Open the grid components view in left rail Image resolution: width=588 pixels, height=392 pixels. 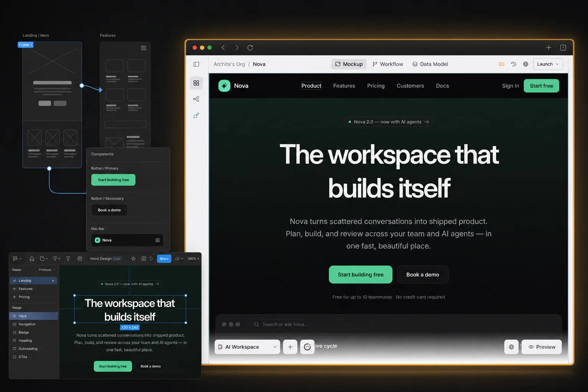(x=196, y=83)
